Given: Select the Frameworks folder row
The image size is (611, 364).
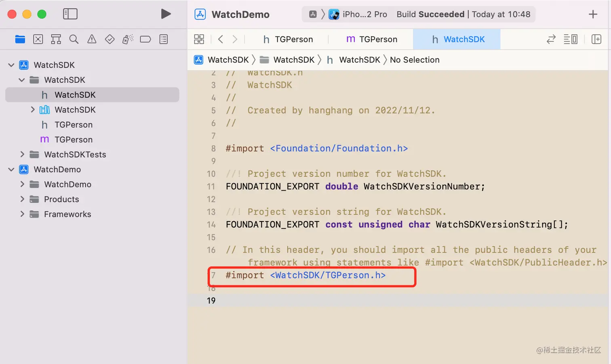Looking at the screenshot, I should (92, 214).
